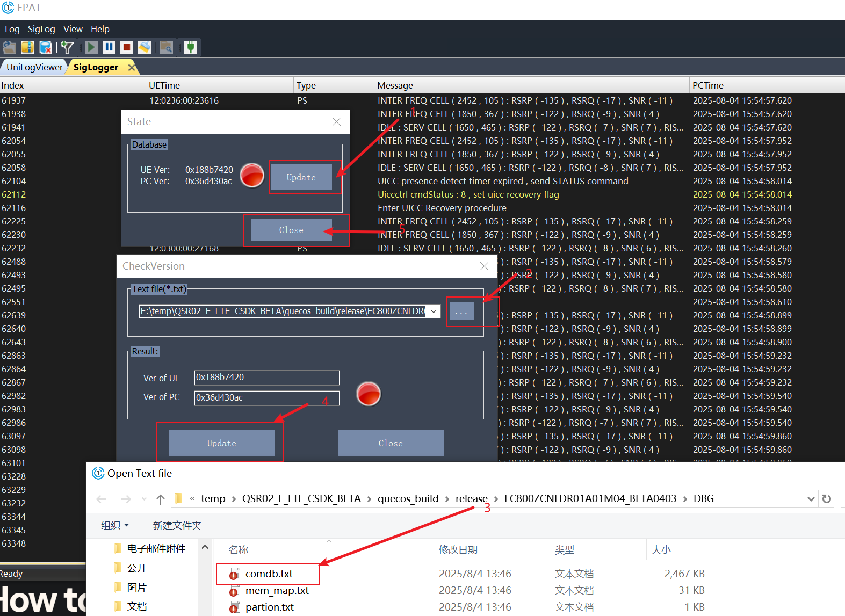Expand the Text file path dropdown

click(434, 311)
